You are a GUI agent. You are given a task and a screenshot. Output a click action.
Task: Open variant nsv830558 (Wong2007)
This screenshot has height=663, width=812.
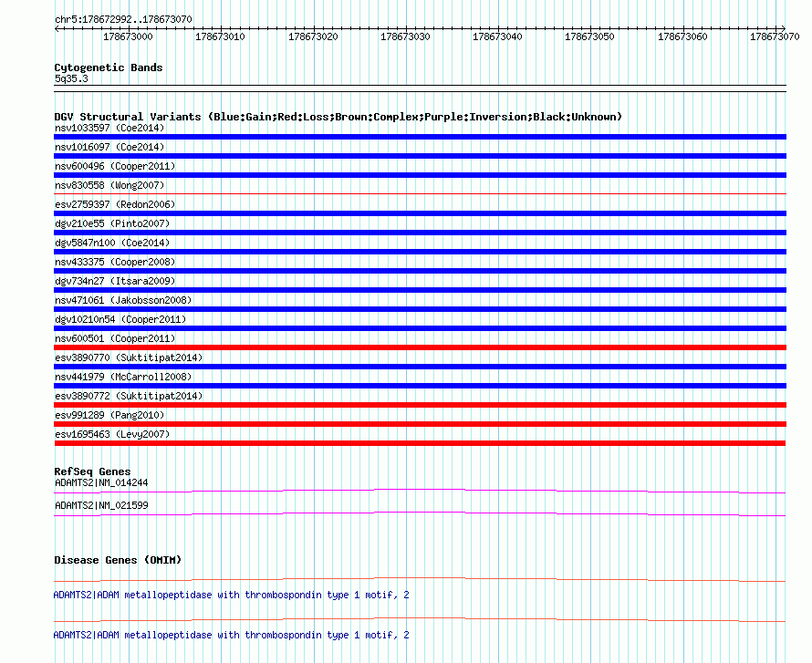click(109, 185)
